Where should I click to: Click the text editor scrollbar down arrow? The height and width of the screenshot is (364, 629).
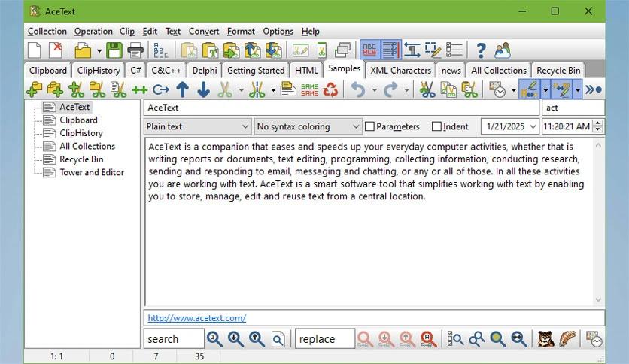click(x=598, y=299)
